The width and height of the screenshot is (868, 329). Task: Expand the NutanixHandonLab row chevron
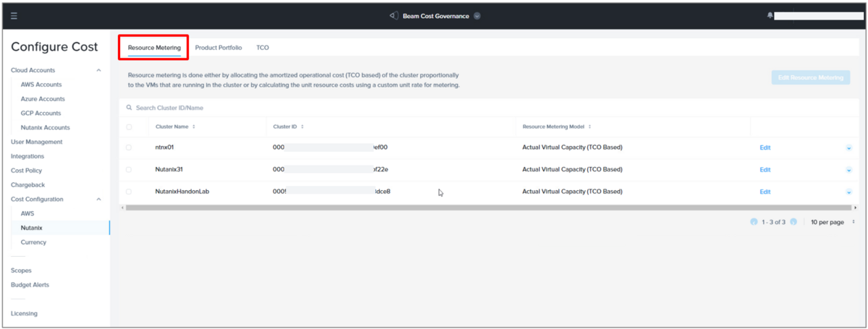tap(848, 192)
